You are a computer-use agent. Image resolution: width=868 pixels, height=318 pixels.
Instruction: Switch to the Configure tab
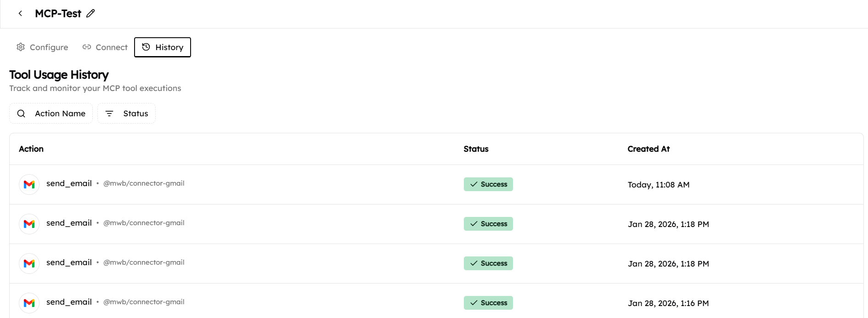[x=42, y=47]
